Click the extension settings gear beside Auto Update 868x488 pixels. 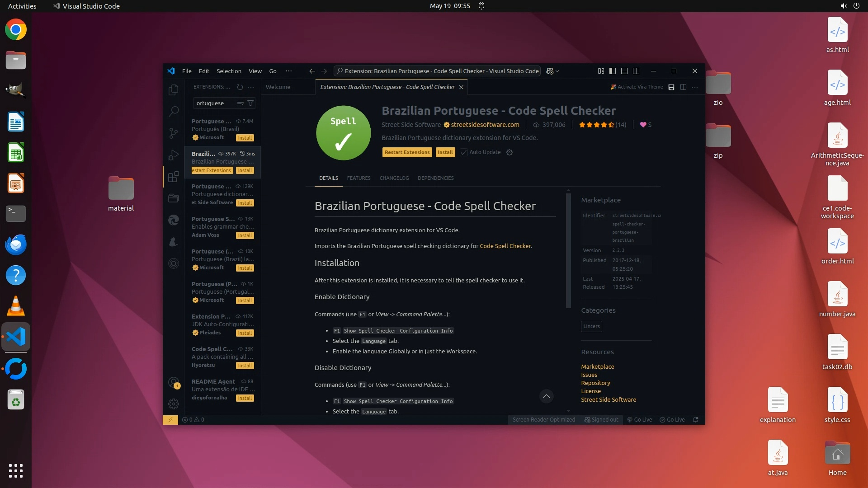point(509,152)
